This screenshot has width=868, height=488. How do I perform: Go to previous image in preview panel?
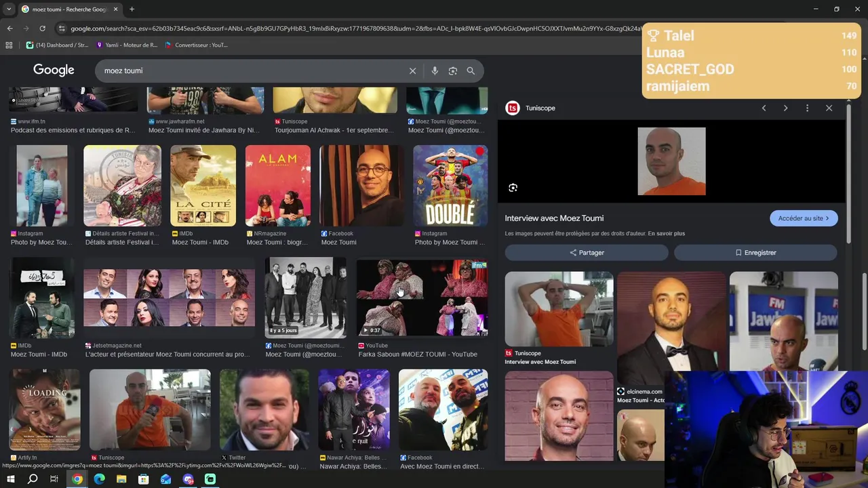(764, 108)
